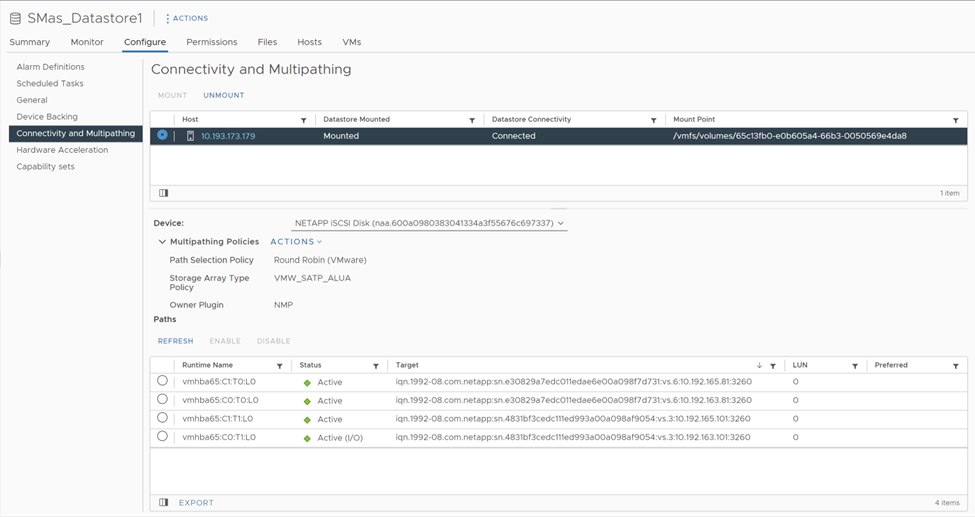975x517 pixels.
Task: Open column chooser icon beside EXPORT
Action: (x=164, y=502)
